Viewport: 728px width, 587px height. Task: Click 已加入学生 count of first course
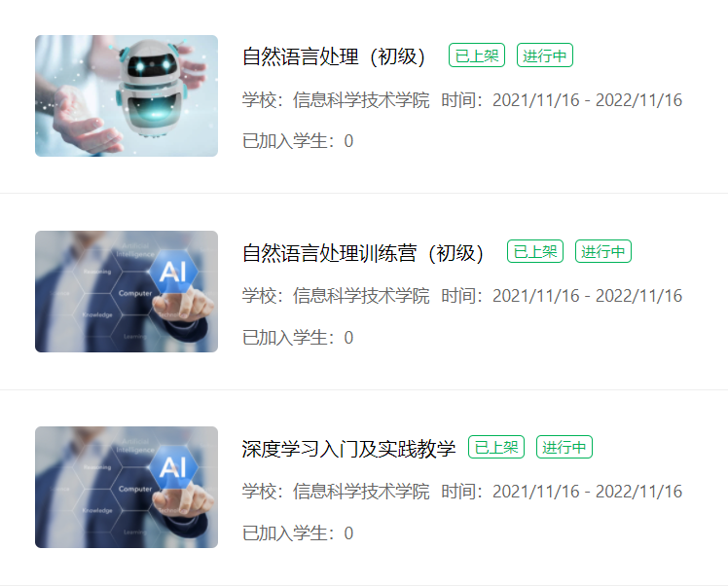tap(298, 141)
